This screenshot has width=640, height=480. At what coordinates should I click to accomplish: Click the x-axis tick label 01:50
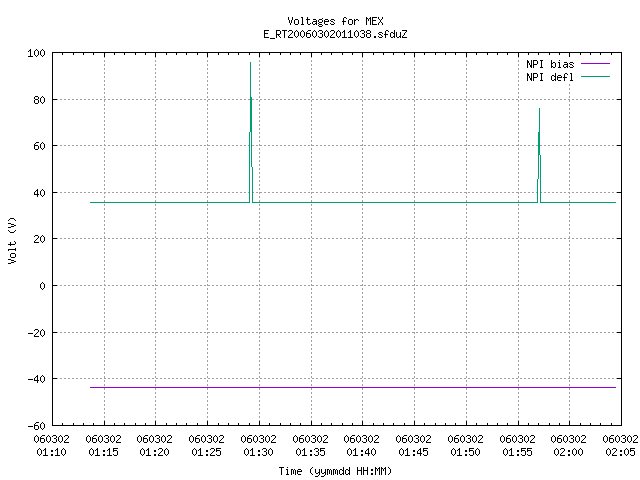(465, 452)
